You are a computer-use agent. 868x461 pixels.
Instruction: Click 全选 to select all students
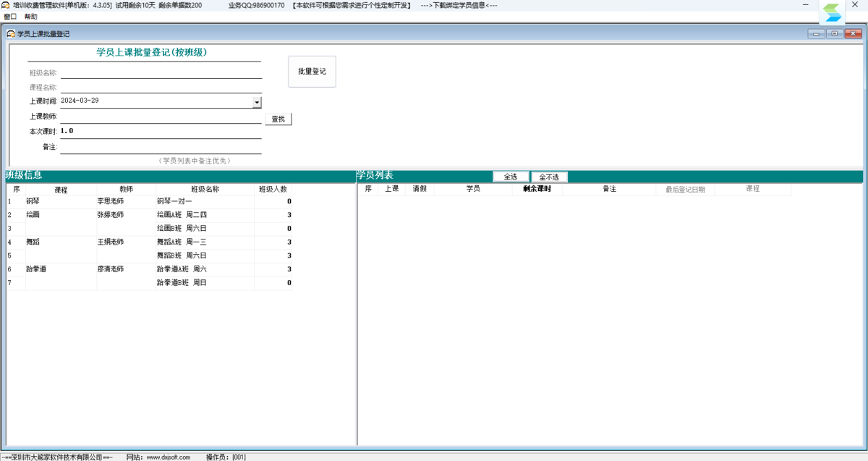pos(511,177)
